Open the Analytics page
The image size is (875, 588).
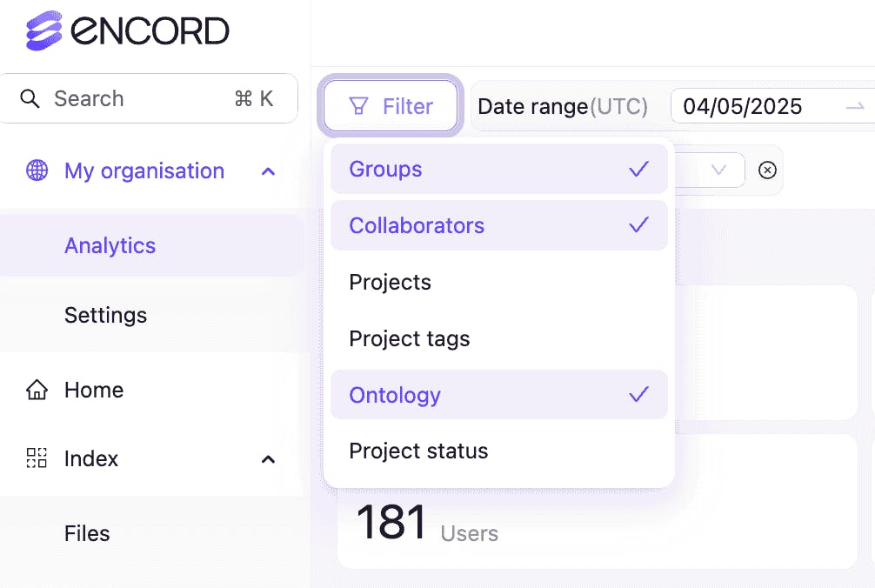pos(152,245)
